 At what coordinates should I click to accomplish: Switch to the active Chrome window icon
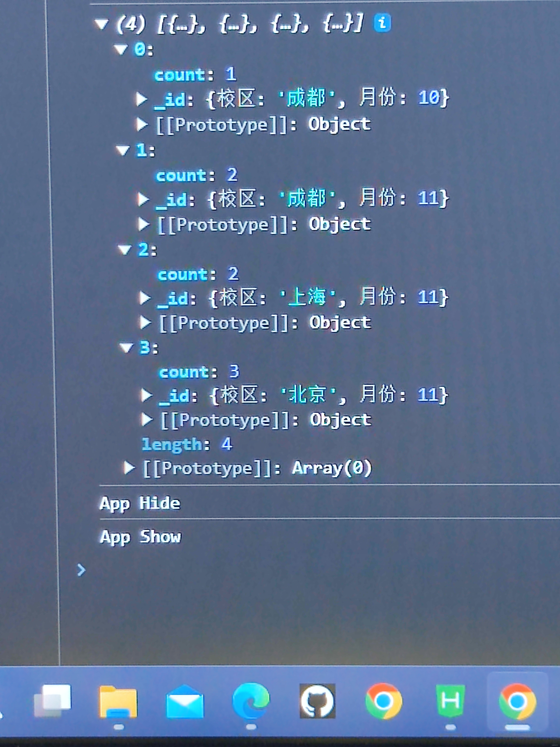(517, 702)
